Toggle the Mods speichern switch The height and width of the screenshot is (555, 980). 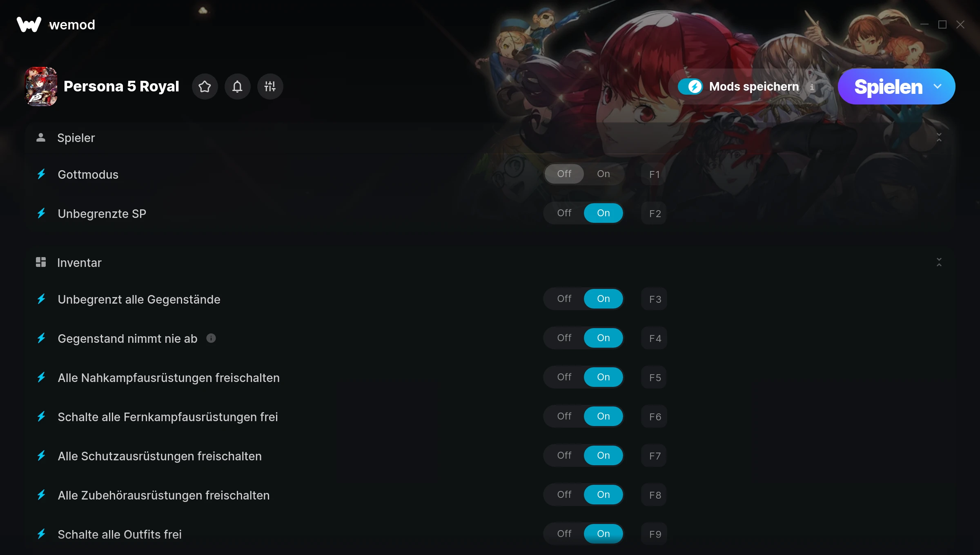690,87
